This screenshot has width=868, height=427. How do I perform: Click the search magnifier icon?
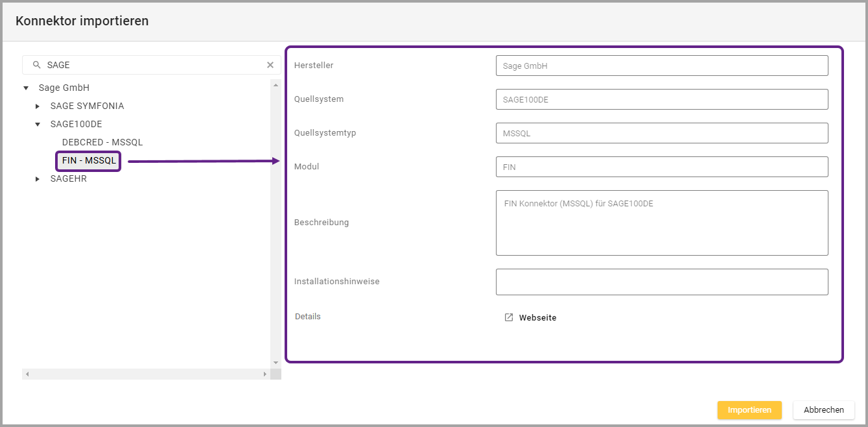pyautogui.click(x=37, y=65)
